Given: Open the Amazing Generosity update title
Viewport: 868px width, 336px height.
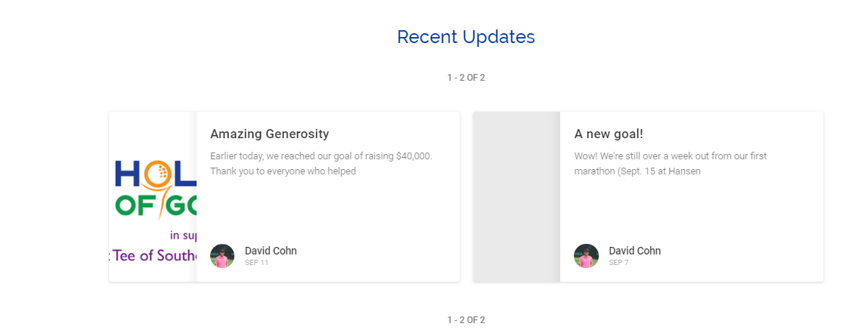Looking at the screenshot, I should coord(270,134).
